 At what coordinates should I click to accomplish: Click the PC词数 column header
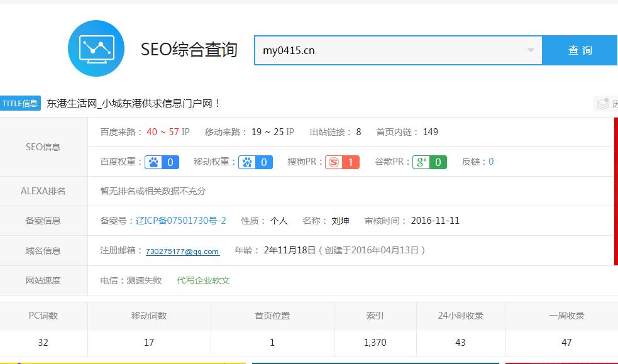click(x=43, y=316)
